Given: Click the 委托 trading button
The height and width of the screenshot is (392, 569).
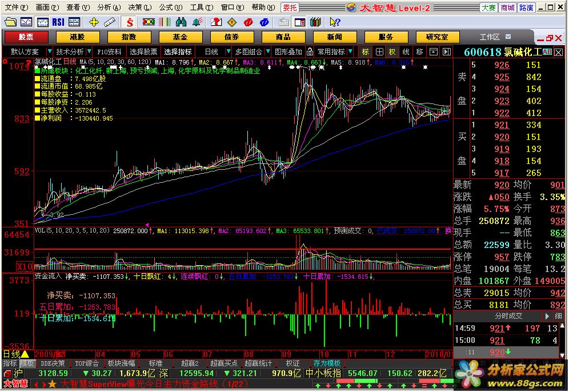Looking at the screenshot, I should click(289, 7).
